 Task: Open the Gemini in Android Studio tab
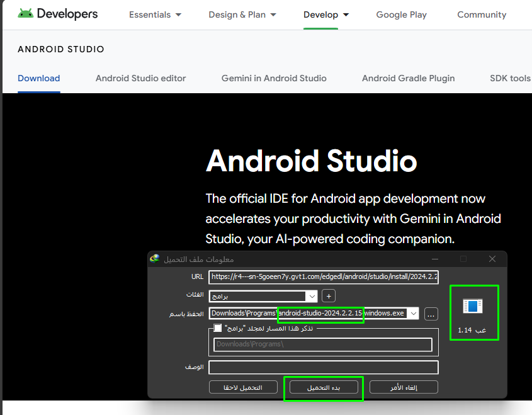point(274,78)
